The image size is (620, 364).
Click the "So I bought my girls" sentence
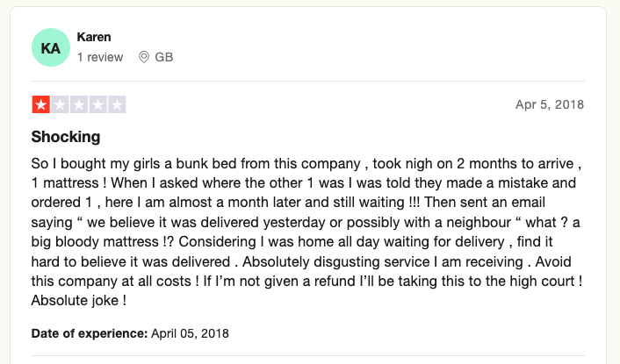click(x=96, y=163)
